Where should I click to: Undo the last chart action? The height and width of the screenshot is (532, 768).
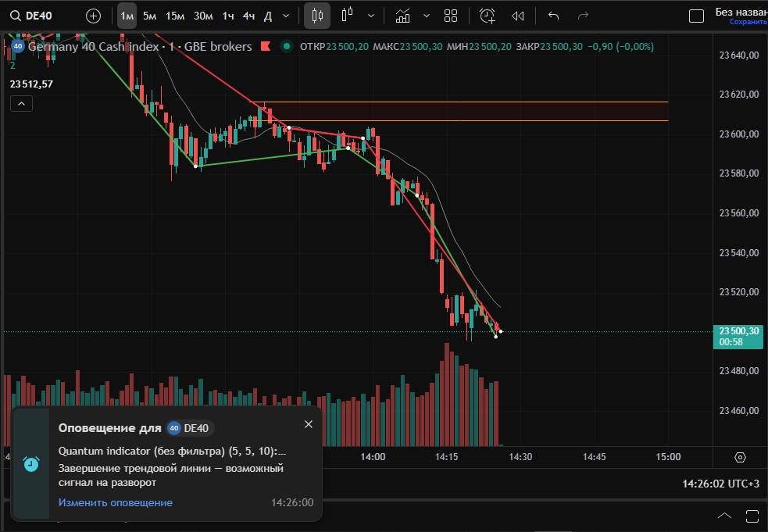(554, 16)
